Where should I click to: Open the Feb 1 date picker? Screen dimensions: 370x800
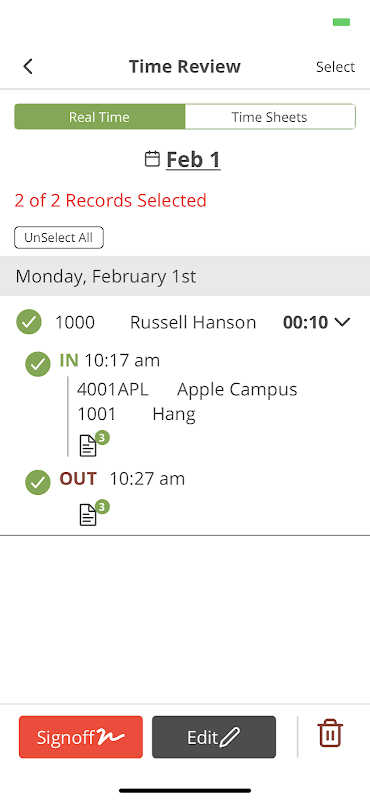coord(193,160)
